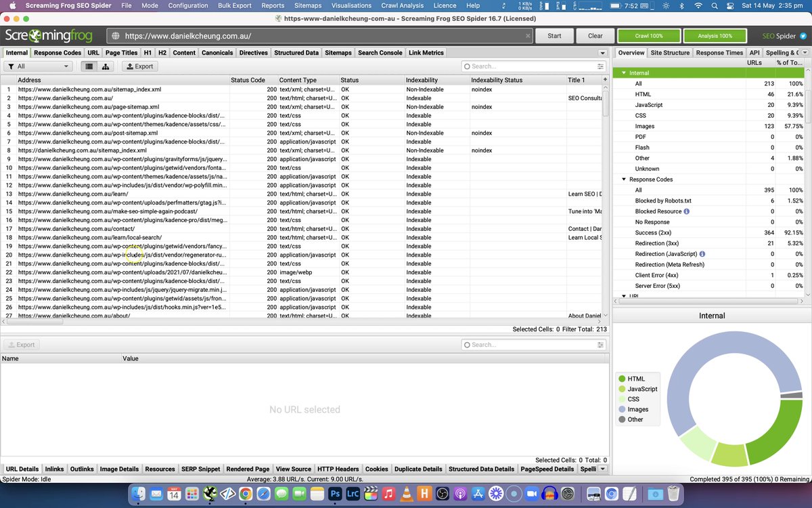Open Podcasts app in the dock
The height and width of the screenshot is (508, 812).
coord(460,494)
